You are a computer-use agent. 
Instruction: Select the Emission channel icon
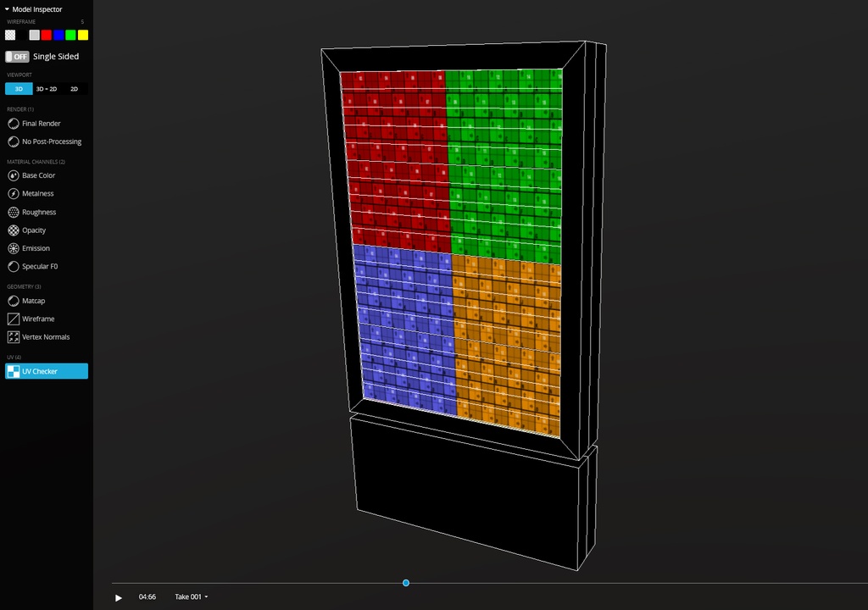(x=14, y=248)
